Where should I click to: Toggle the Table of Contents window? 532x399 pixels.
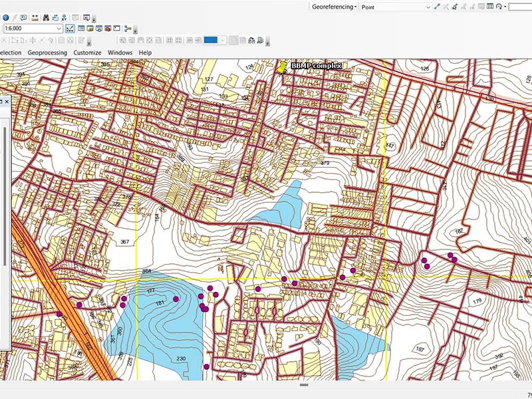[x=81, y=29]
